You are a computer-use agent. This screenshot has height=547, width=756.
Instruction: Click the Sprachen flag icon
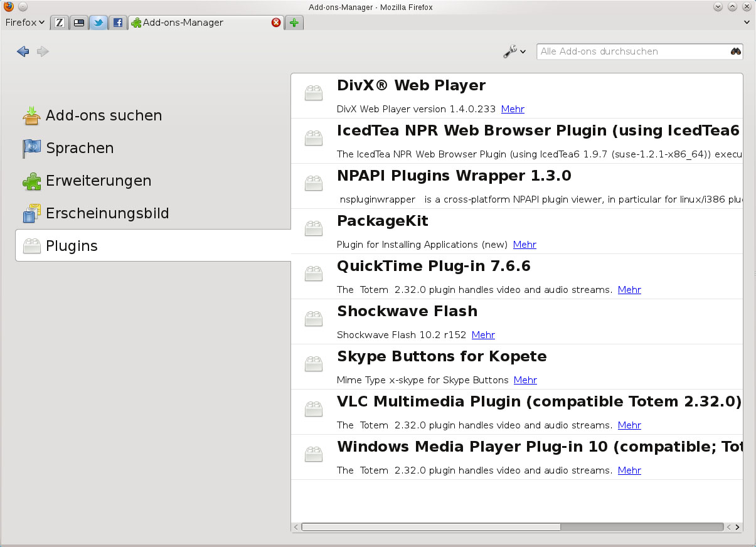[31, 147]
